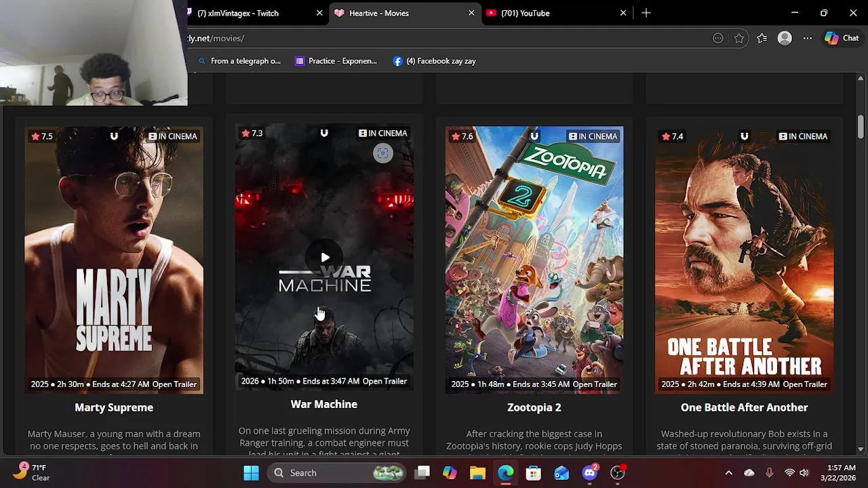
Task: Open Trailer for Marty Supreme
Action: click(174, 384)
